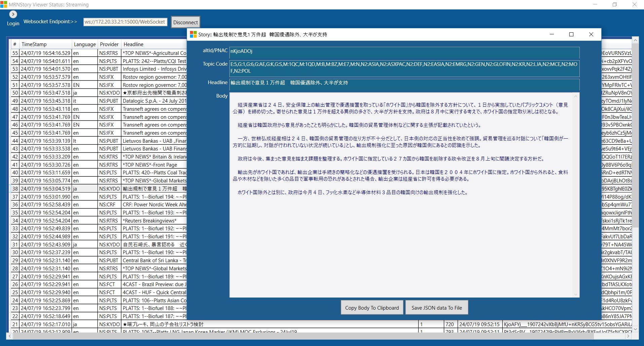Select row 41 TOP NEWS Front Page
Image resolution: width=644 pixels, height=346 pixels.
tap(154, 165)
